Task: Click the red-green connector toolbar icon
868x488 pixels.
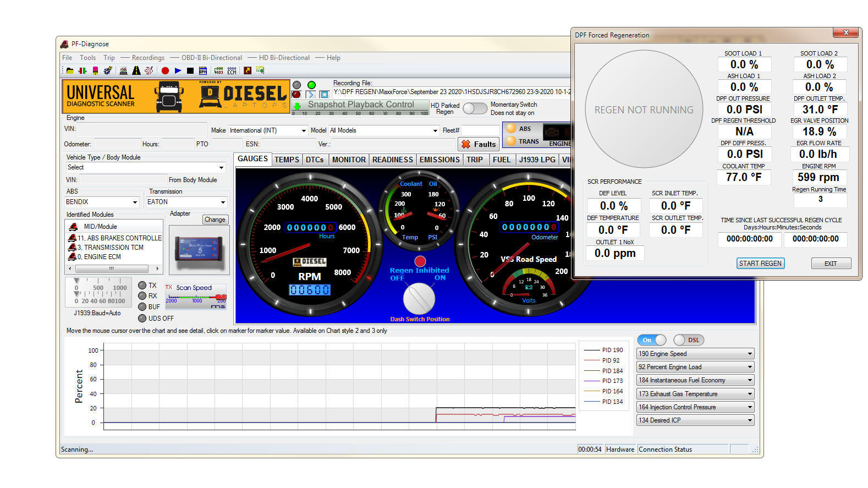Action: [x=83, y=70]
